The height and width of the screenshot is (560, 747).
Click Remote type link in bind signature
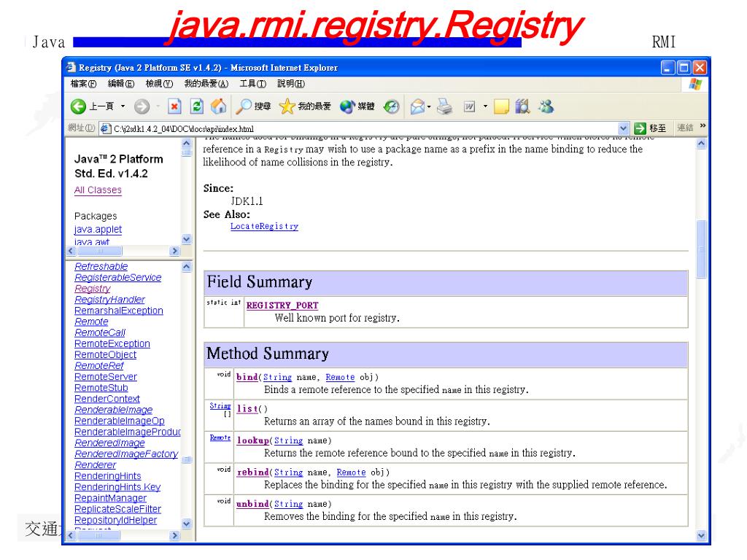(x=340, y=377)
